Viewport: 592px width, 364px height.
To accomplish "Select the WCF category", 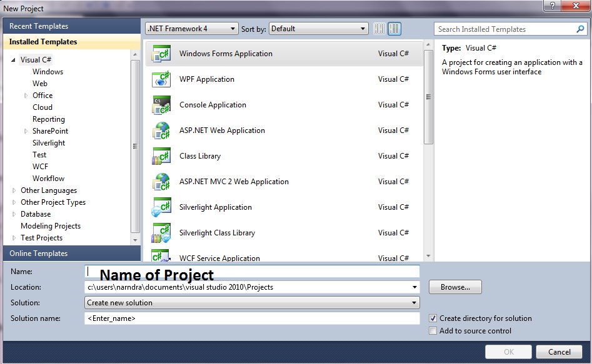I will pos(40,167).
